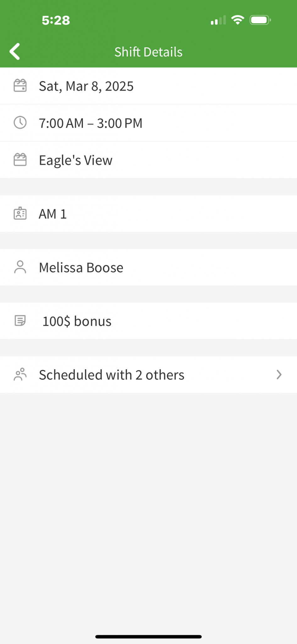Tap the 100$ bonus note text
Image resolution: width=297 pixels, height=644 pixels.
(77, 321)
